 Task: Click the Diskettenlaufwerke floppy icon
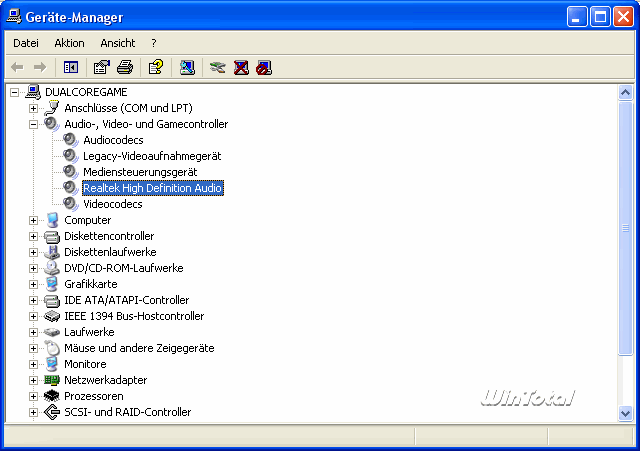point(52,252)
